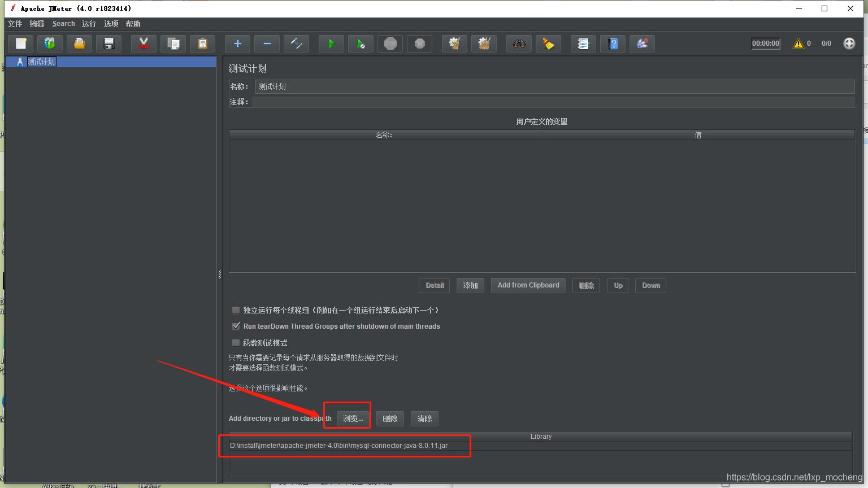868x488 pixels.
Task: Click remote engine status round icon
Action: 849,43
